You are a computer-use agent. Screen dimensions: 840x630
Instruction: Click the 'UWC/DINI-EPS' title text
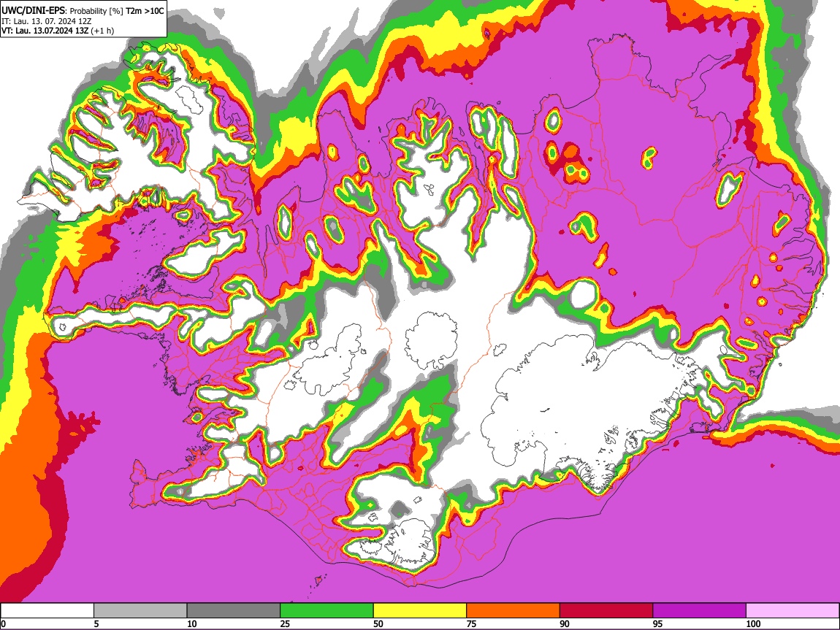pyautogui.click(x=33, y=11)
